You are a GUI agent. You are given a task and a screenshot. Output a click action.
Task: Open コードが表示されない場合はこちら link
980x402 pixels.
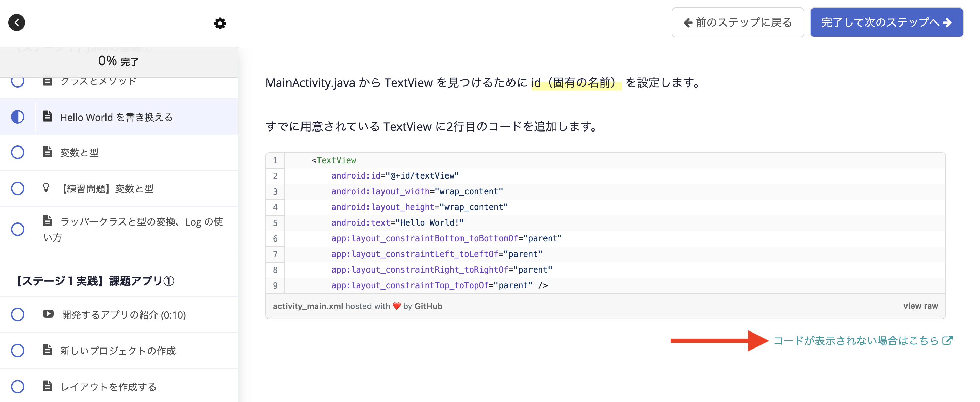pyautogui.click(x=863, y=340)
